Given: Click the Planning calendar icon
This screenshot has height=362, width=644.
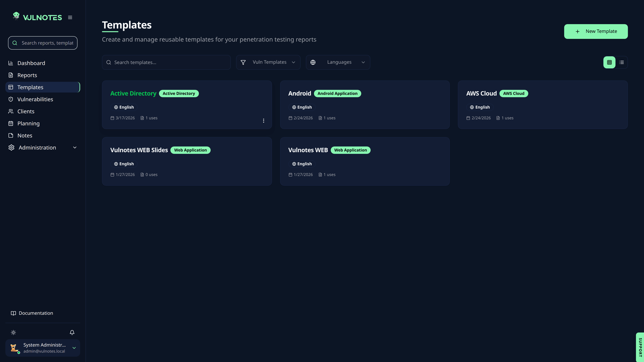Looking at the screenshot, I should [11, 123].
